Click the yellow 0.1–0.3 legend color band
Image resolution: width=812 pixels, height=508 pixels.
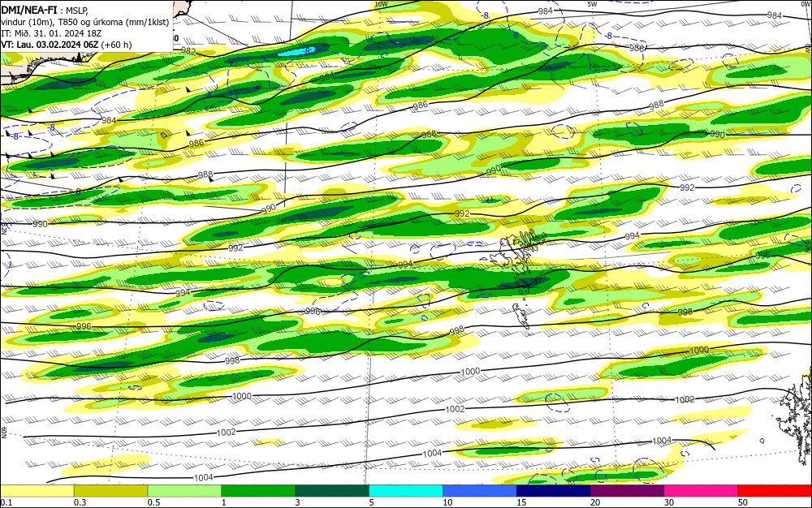click(37, 490)
